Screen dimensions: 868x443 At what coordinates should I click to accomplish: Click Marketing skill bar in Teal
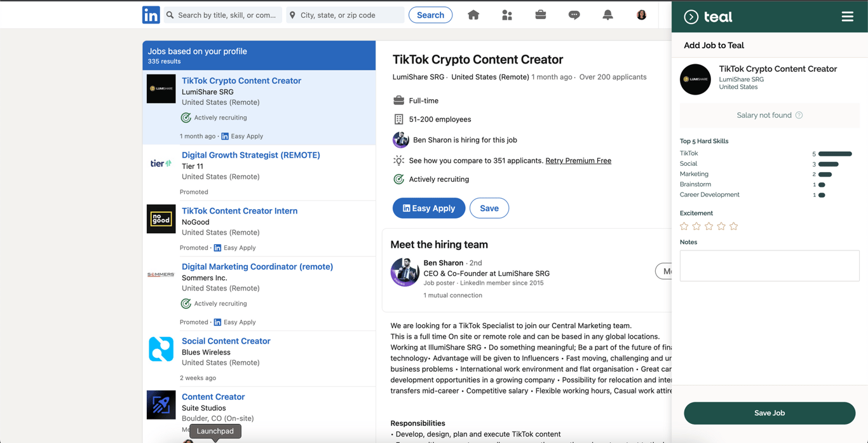pos(825,174)
